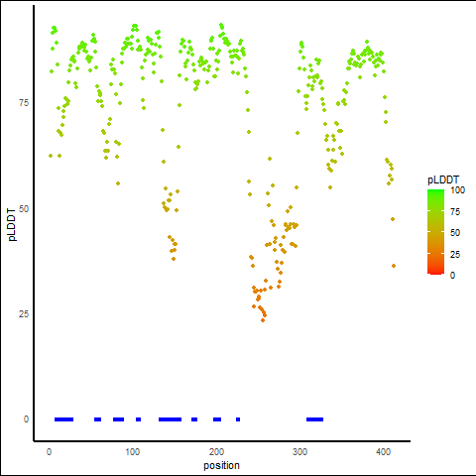Click the vertical y-axis title pLDDT
This screenshot has height=476, width=476.
tap(12, 224)
